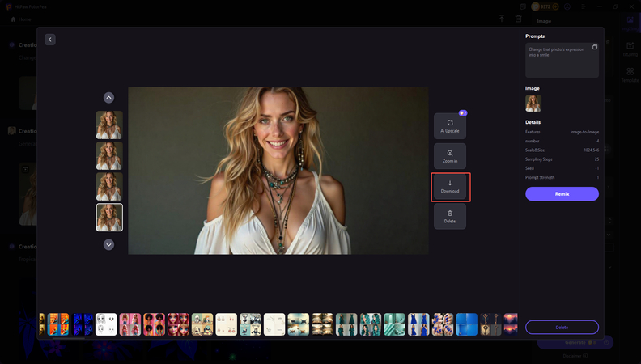Screen dimensions: 641x364
Task: Open the teal-haired women creation thumbnail
Action: tap(371, 324)
